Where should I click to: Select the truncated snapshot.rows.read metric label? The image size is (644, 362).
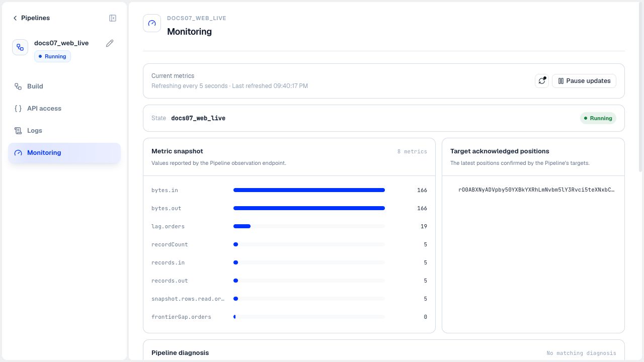(x=188, y=299)
